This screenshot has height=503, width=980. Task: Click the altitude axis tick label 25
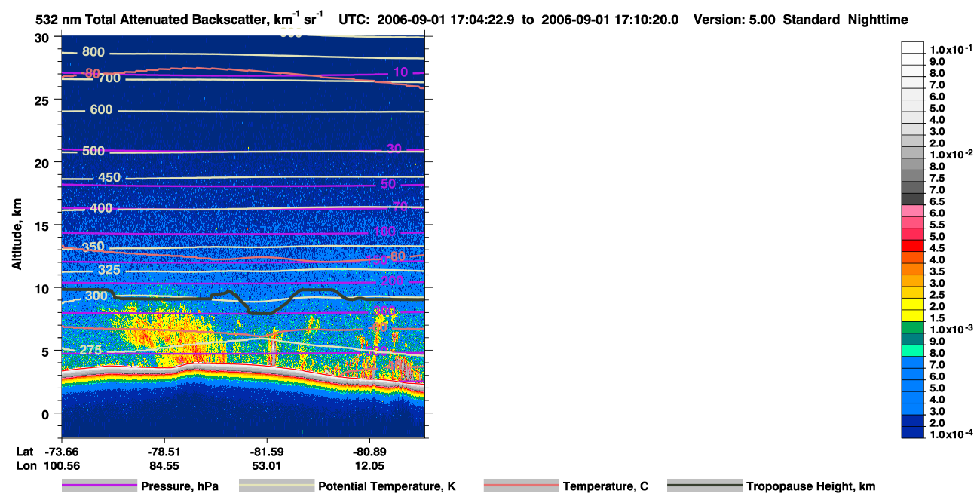click(x=44, y=100)
